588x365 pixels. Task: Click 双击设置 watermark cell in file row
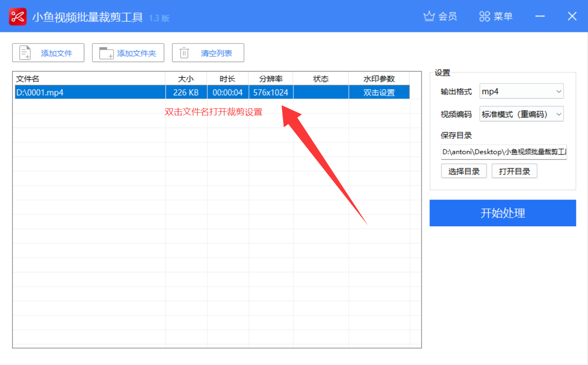[379, 93]
